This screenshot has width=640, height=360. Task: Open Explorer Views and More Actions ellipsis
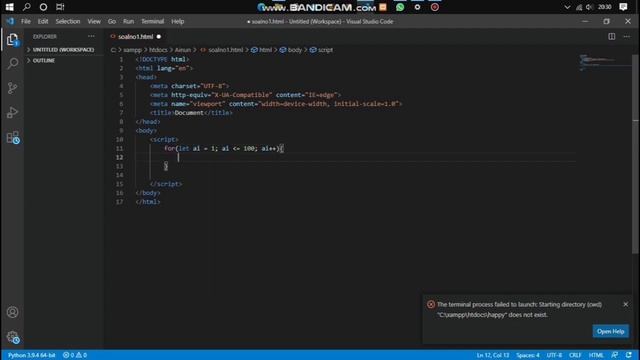click(91, 36)
